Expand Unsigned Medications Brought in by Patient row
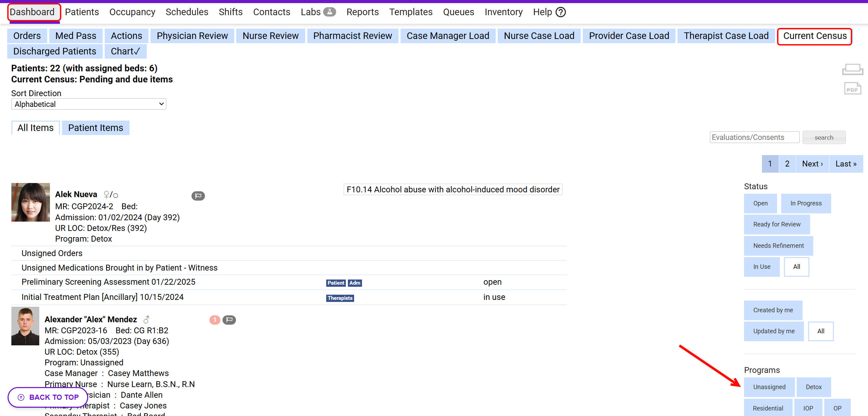This screenshot has width=868, height=416. click(x=119, y=268)
